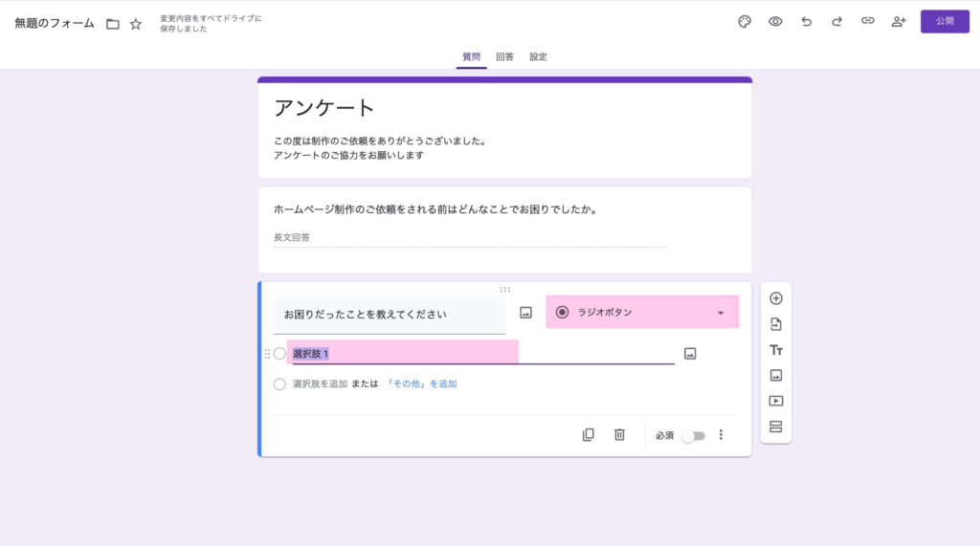Open the theme customization palette icon
Screen dimensions: 980x546
[x=745, y=22]
